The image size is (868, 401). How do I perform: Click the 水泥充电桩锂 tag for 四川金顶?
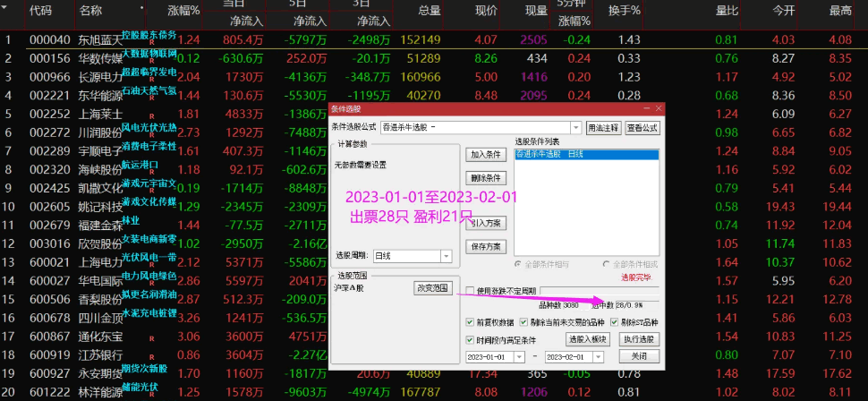[x=149, y=313]
